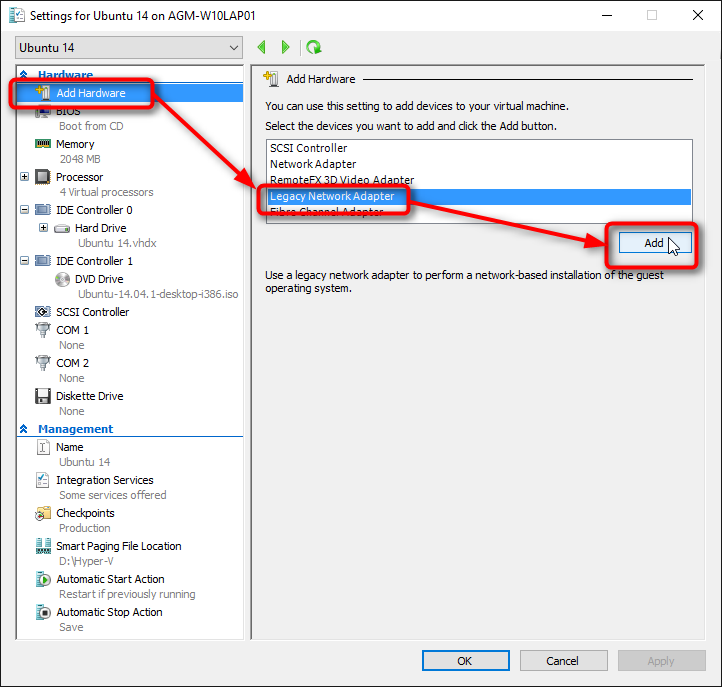This screenshot has width=722, height=687.
Task: Open the Automatic Stop Action setting
Action: [109, 612]
